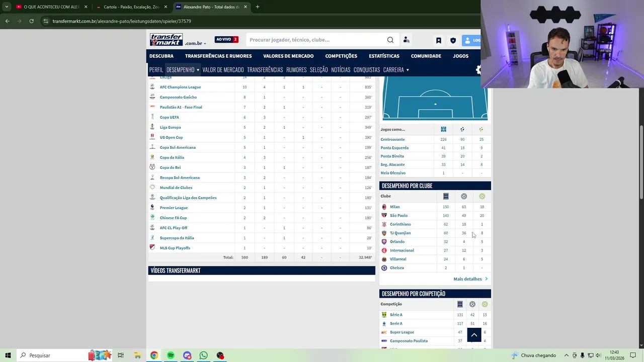Click the São Paulo club crest icon
The width and height of the screenshot is (644, 362).
click(x=384, y=215)
